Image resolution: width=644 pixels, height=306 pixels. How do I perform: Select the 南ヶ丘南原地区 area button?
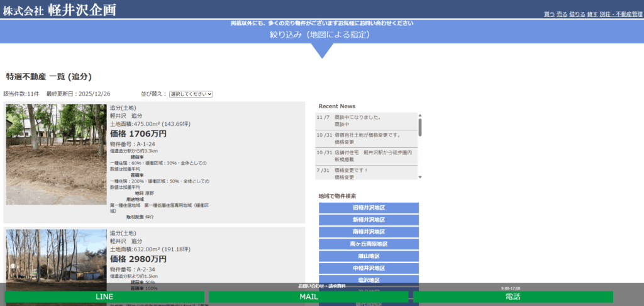point(369,244)
